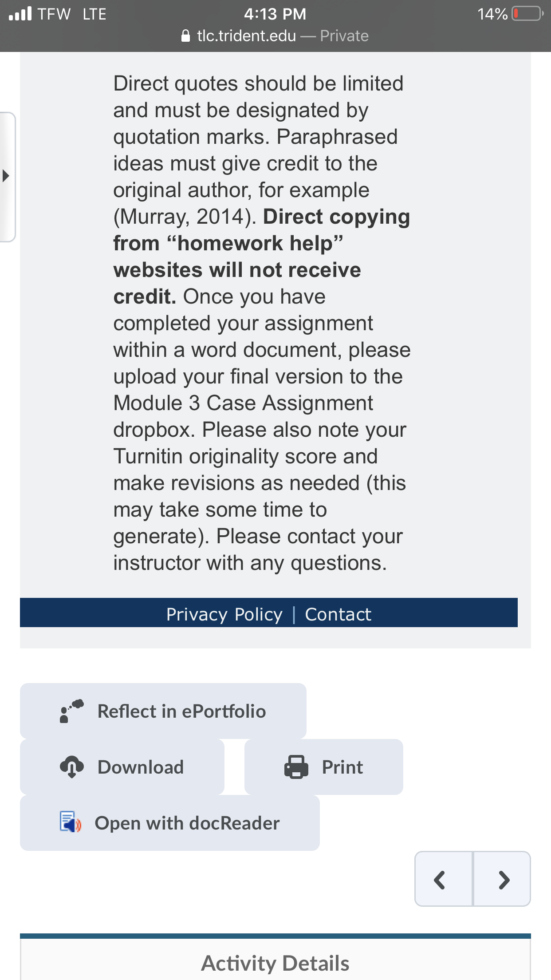Expand the Activity Details section
Screen dimensions: 551x980
click(275, 963)
